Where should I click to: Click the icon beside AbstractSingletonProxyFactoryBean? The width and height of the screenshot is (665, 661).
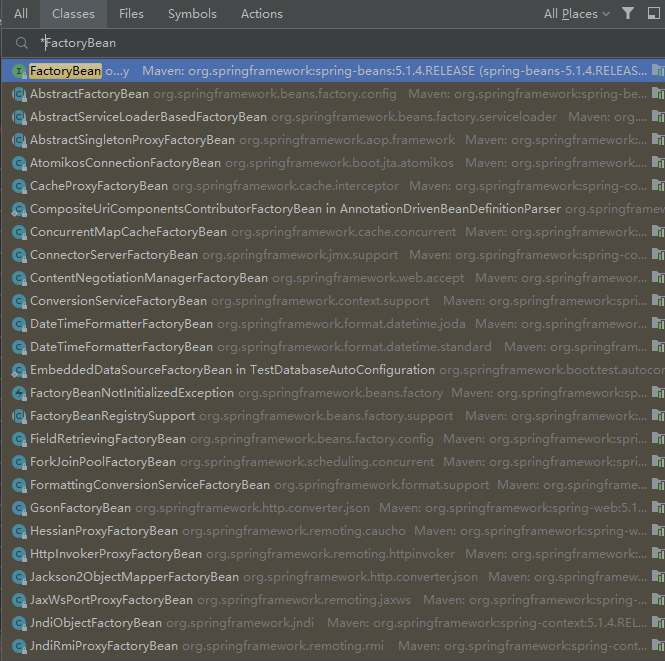[19, 140]
